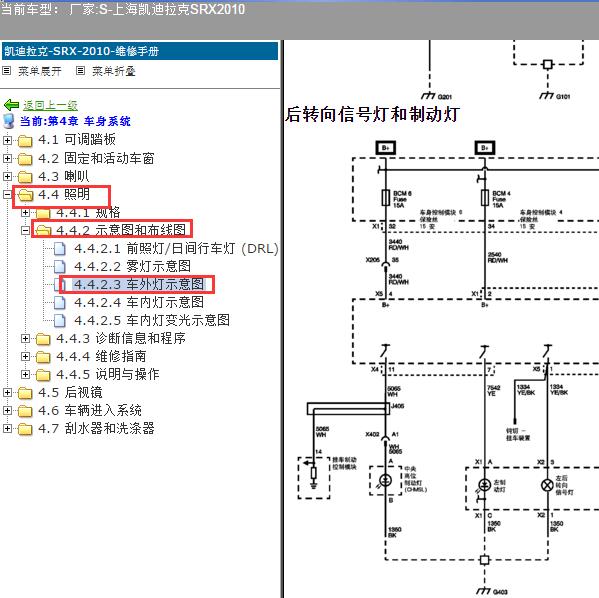Image resolution: width=599 pixels, height=598 pixels.
Task: Expand the 4.4.5 说明与操作 node
Action: point(25,374)
